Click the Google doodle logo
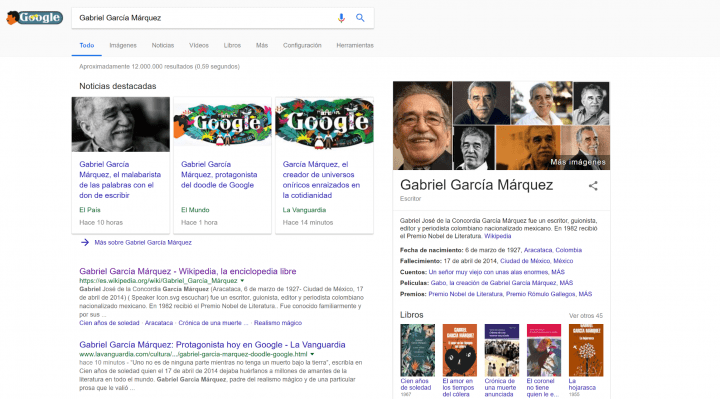 click(34, 18)
